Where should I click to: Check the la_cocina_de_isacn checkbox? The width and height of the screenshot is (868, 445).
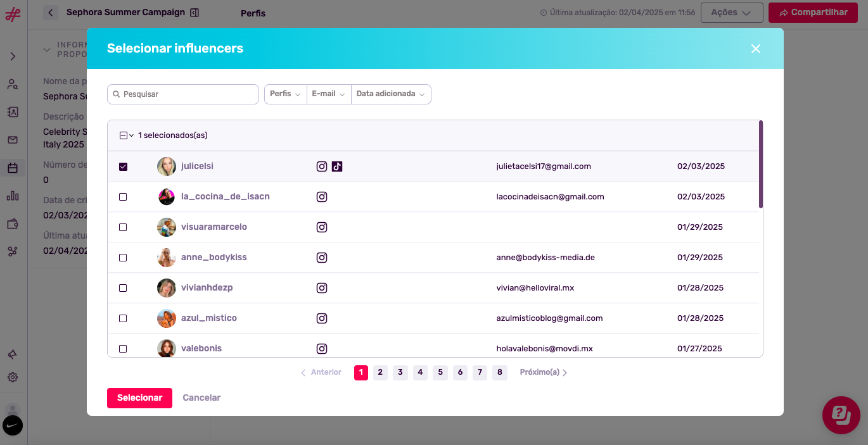tap(123, 197)
